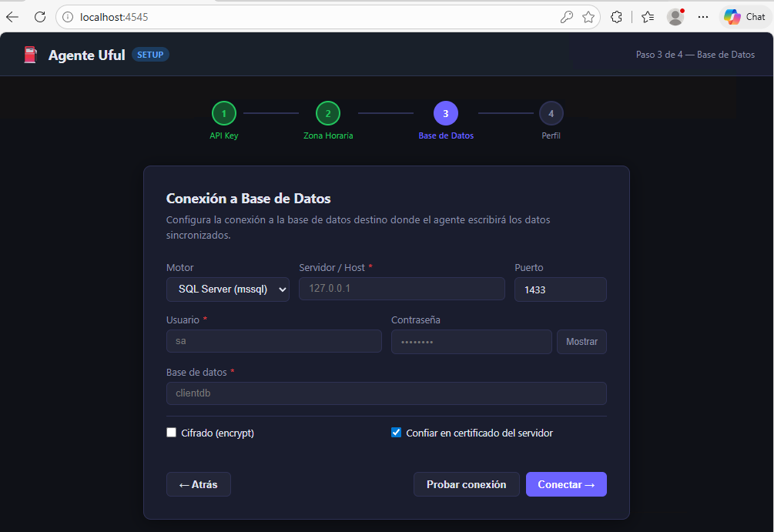This screenshot has width=774, height=532.
Task: Uncheck Confiar en certificado del servidor
Action: coord(396,433)
